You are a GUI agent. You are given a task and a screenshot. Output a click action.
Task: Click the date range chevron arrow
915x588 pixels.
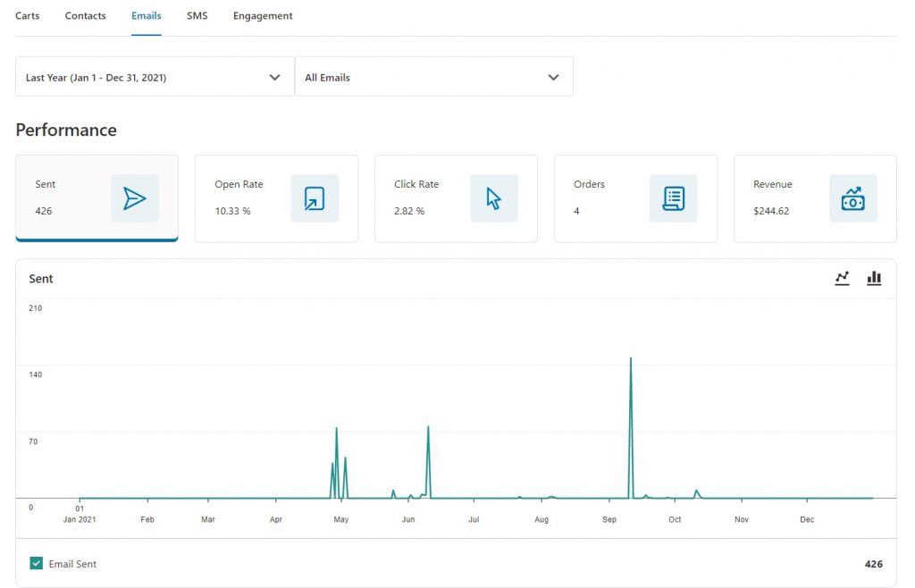tap(274, 77)
